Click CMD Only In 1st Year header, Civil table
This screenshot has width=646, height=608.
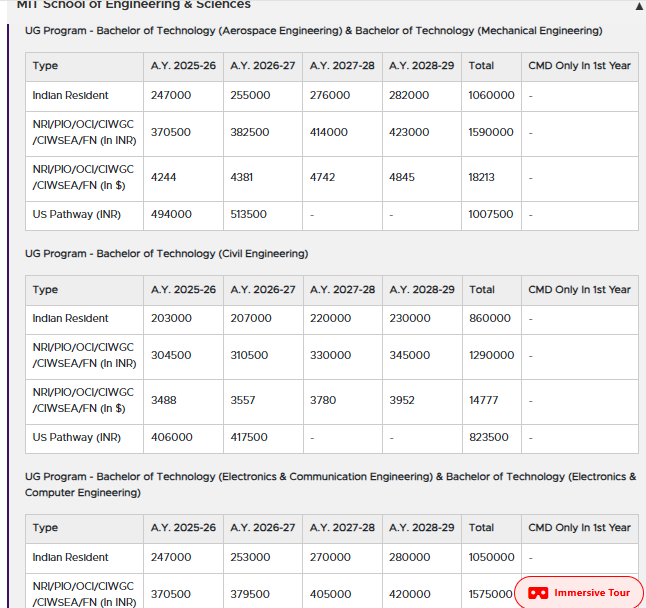tap(579, 290)
